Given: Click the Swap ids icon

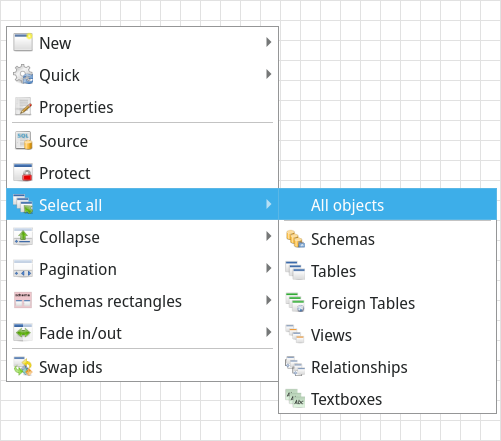Looking at the screenshot, I should pyautogui.click(x=23, y=366).
